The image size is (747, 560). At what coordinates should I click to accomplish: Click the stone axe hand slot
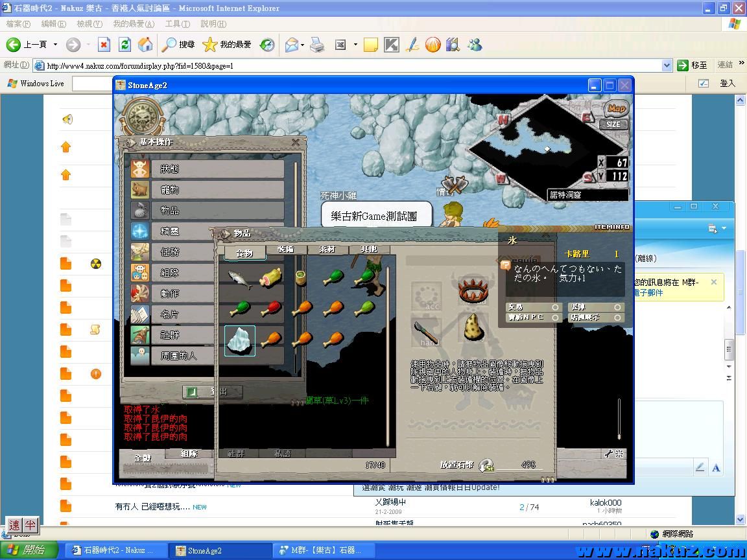(425, 332)
